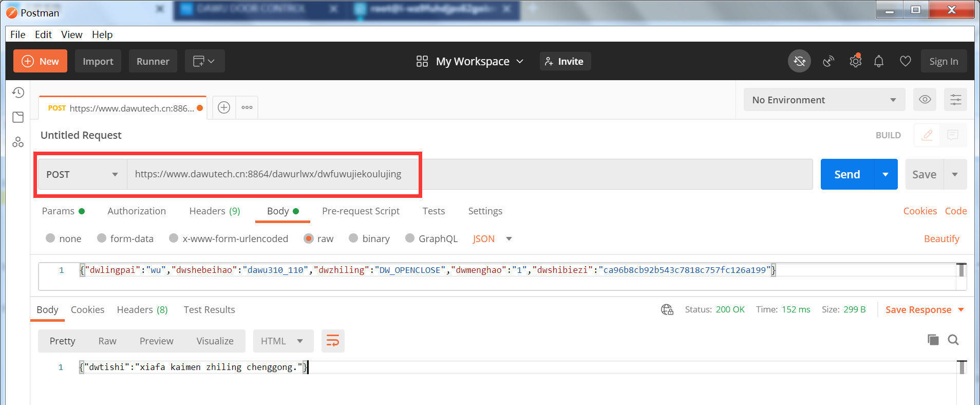Screen dimensions: 980x405
Task: Click the new window icon dropdown
Action: coord(204,61)
